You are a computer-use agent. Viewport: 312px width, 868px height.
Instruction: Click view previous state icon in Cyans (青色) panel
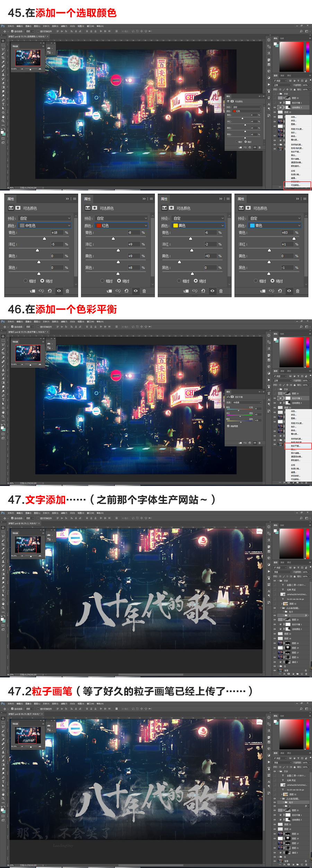pos(271,291)
